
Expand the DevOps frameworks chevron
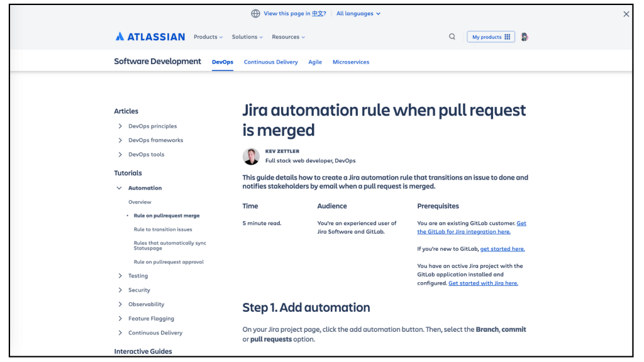(x=120, y=140)
